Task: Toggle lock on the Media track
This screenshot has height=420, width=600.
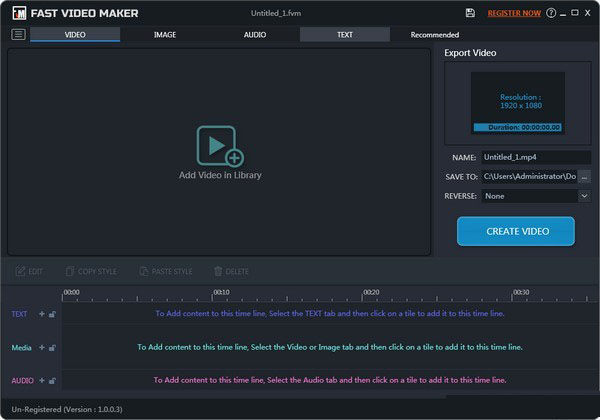Action: click(52, 347)
